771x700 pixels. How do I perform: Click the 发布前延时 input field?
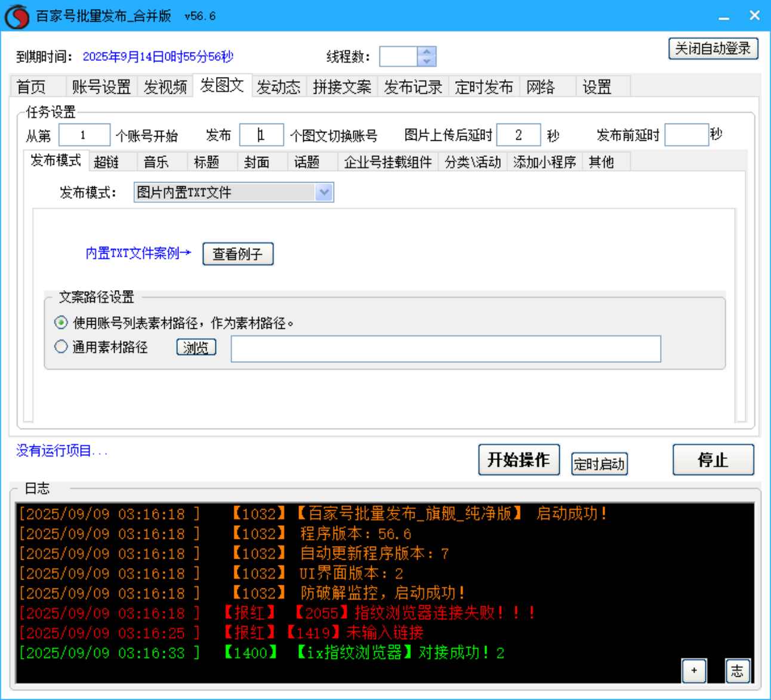click(686, 135)
